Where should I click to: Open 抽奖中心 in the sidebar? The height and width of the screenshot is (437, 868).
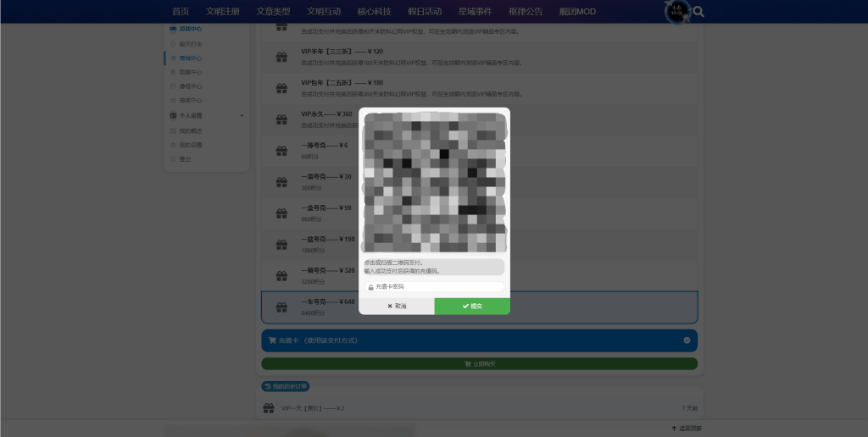coord(191,100)
